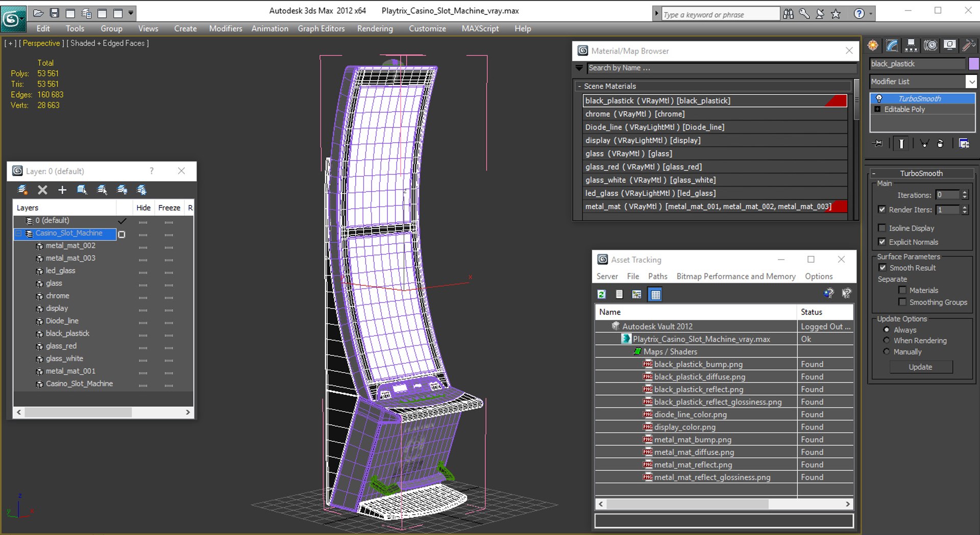The image size is (980, 535).
Task: Uncheck the Render Iters checkbox
Action: point(881,209)
